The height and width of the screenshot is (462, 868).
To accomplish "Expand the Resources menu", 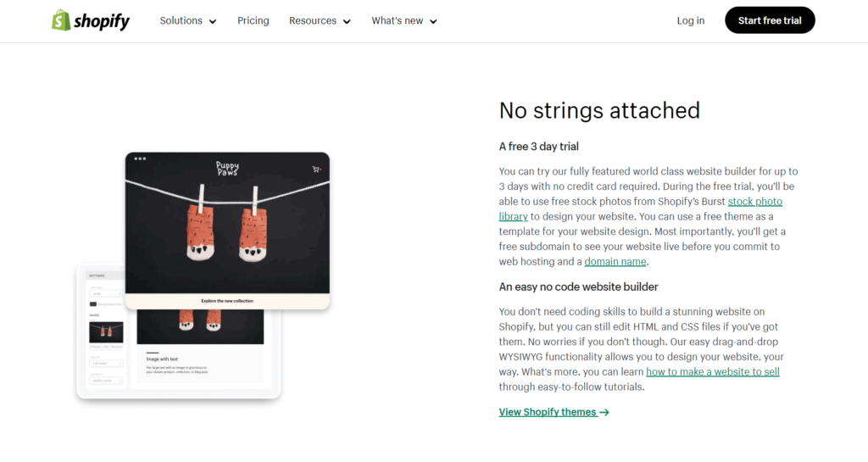I will (x=320, y=21).
